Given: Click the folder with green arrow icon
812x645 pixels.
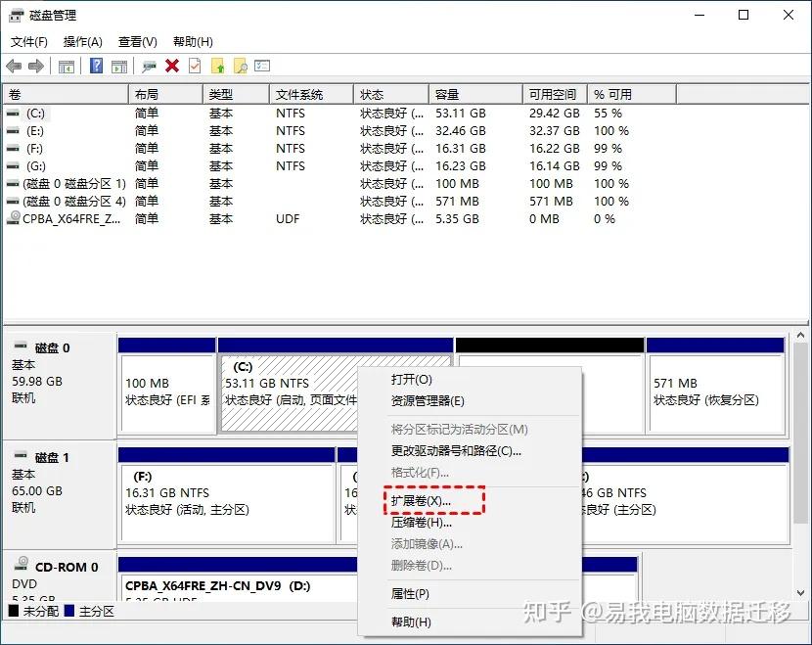Looking at the screenshot, I should click(217, 66).
